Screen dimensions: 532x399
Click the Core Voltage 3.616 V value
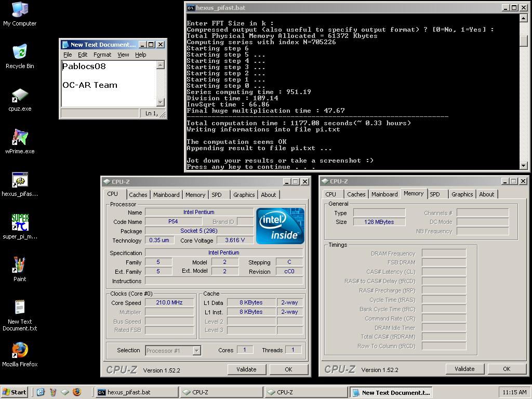235,240
